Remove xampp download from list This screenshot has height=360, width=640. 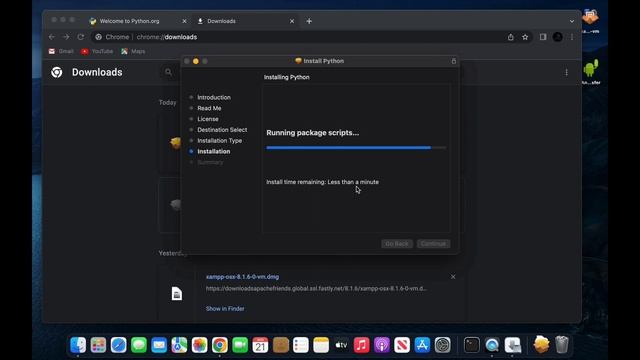[x=453, y=277]
